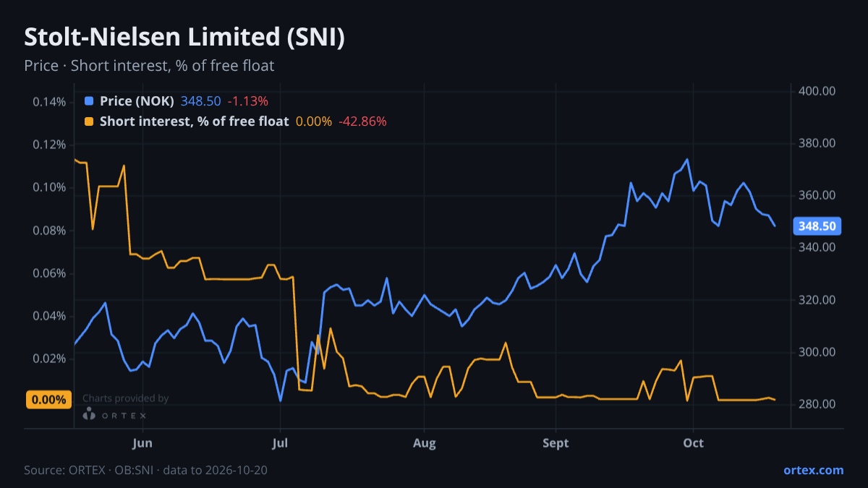Click the Aug label on time axis
Screen dimensions: 868x488
click(425, 442)
